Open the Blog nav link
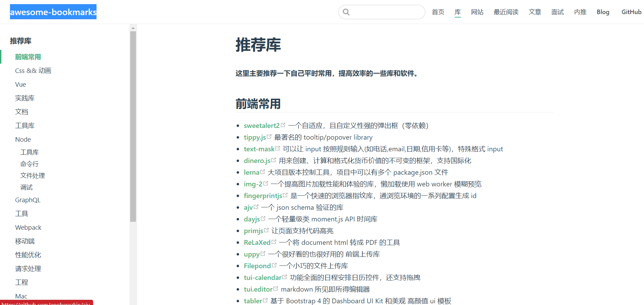 603,12
